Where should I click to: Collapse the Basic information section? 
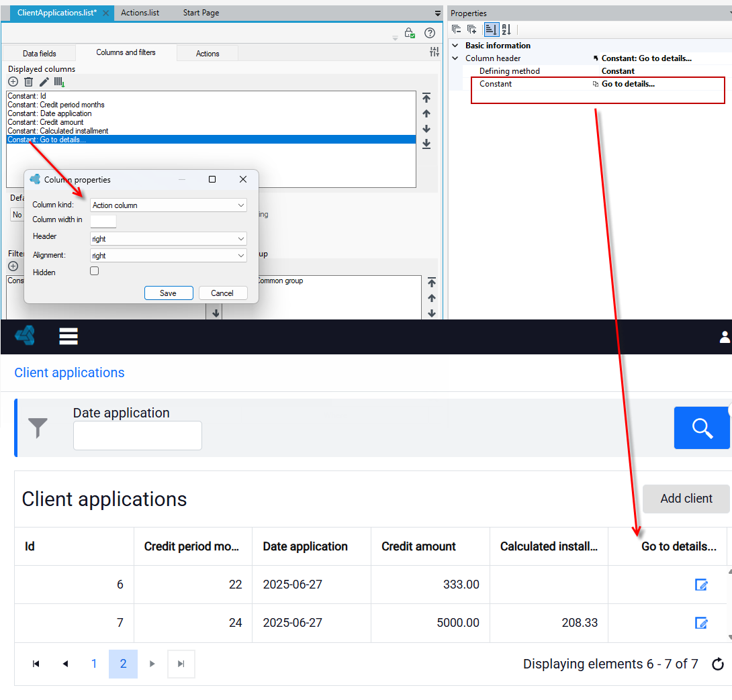[x=455, y=45]
